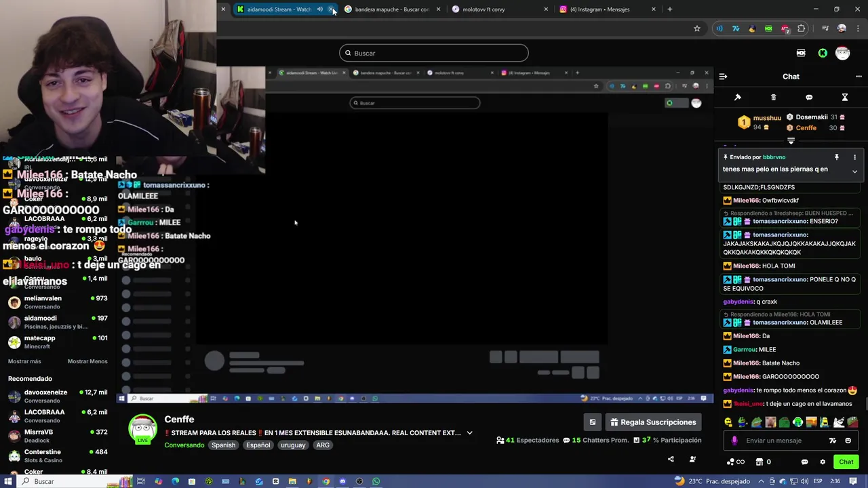
Task: Select the aidamoodi Stream tab
Action: (279, 9)
